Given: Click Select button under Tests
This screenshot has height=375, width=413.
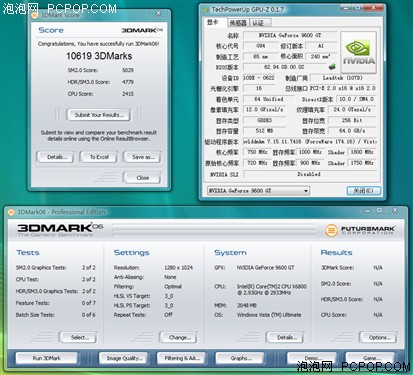Looking at the screenshot, I should [79, 337].
